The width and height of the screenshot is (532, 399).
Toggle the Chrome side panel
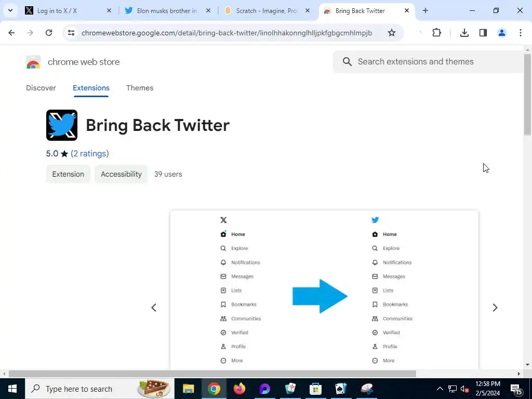click(x=483, y=33)
